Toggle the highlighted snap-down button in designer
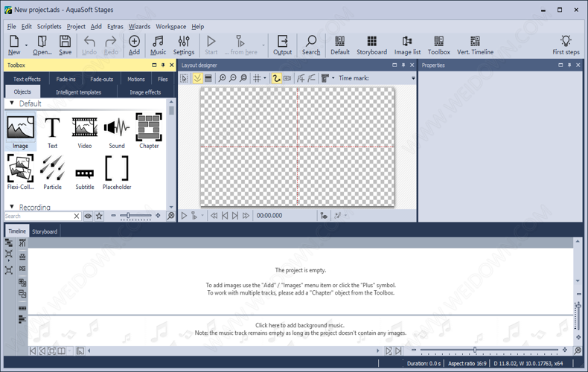588x372 pixels. (x=197, y=78)
